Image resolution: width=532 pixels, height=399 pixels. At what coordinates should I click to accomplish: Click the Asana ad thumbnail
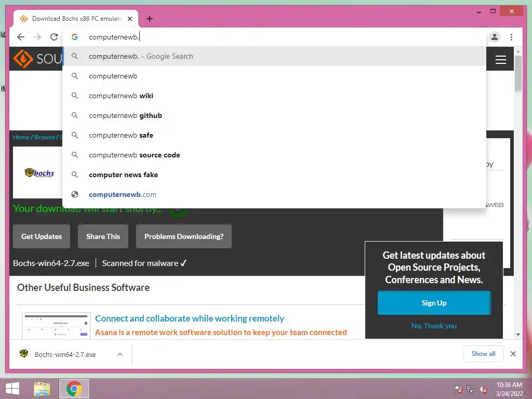(x=56, y=326)
